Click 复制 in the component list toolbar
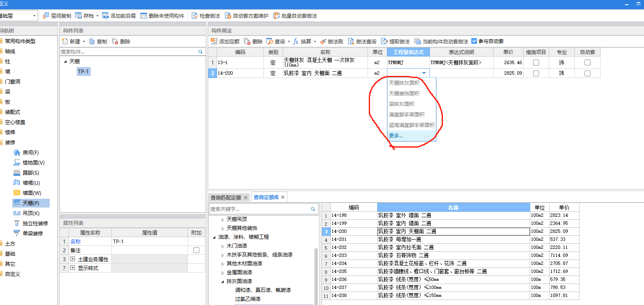644x305 pixels. coord(98,41)
